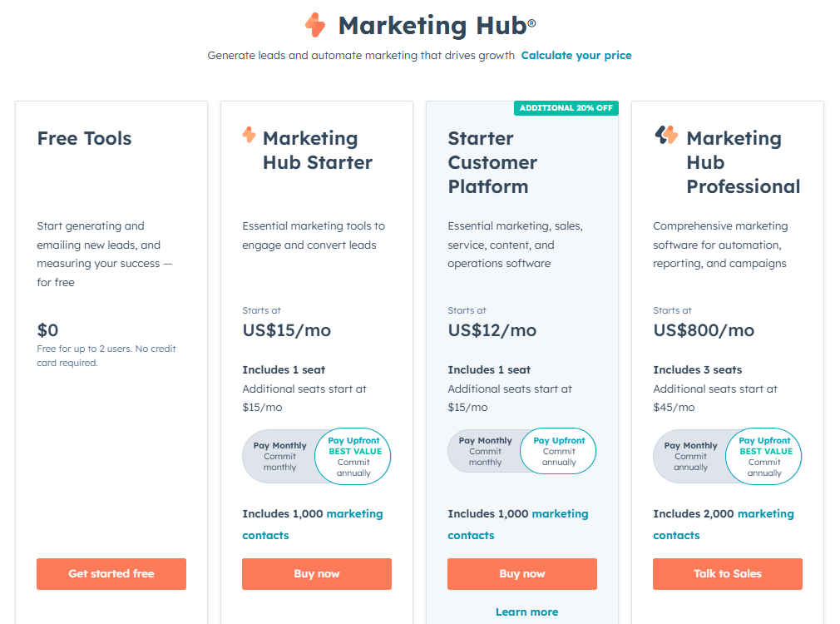This screenshot has height=624, width=840.
Task: Select Pay Upfront in the Marketing Hub Starter card
Action: pos(353,456)
